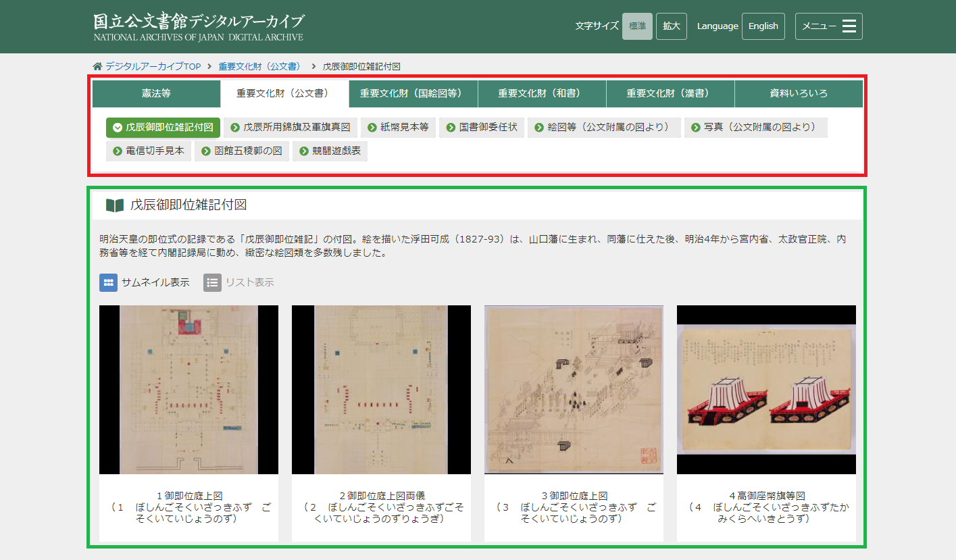Set text size to 拡大
Image resolution: width=956 pixels, height=560 pixels.
672,26
